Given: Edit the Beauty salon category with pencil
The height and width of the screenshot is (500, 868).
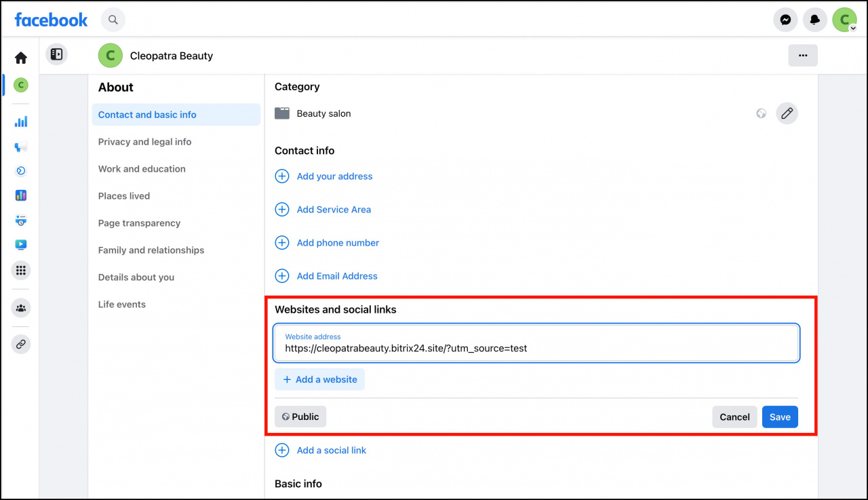Looking at the screenshot, I should click(x=787, y=113).
